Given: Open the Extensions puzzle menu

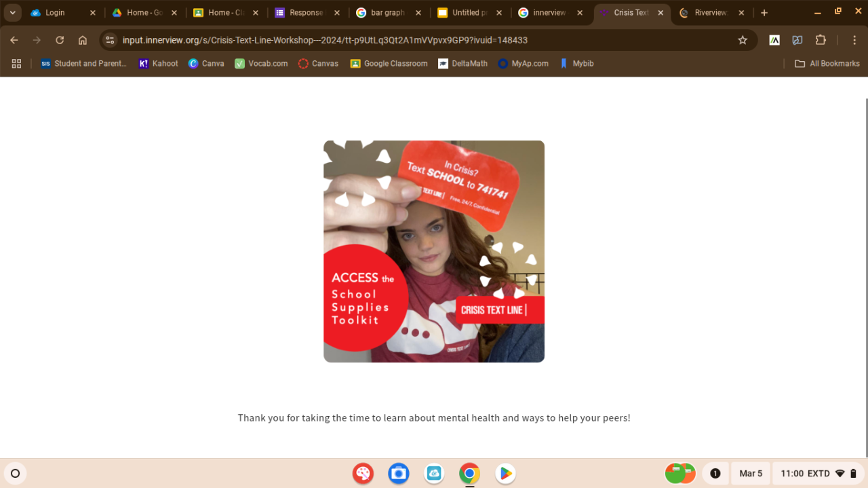Looking at the screenshot, I should coord(821,40).
